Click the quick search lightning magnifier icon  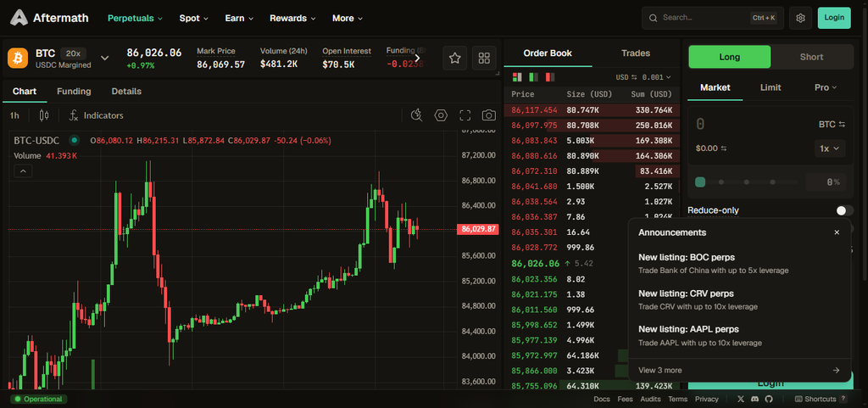click(417, 115)
